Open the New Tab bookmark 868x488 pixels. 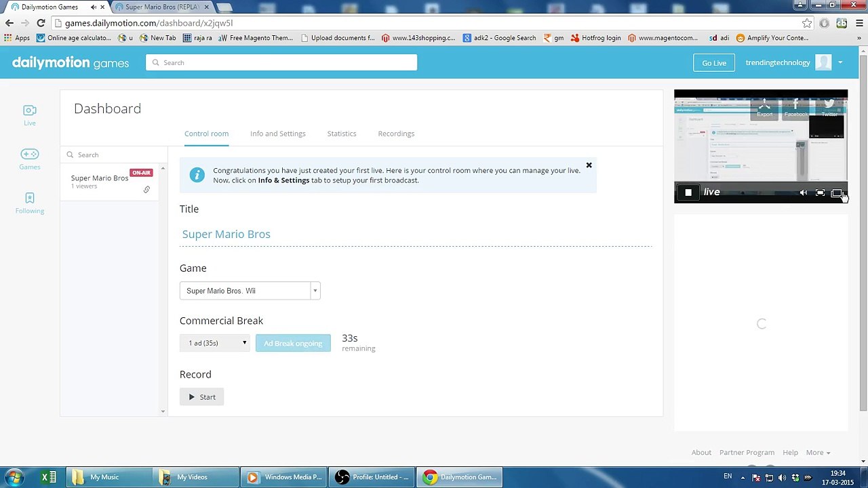coord(157,38)
